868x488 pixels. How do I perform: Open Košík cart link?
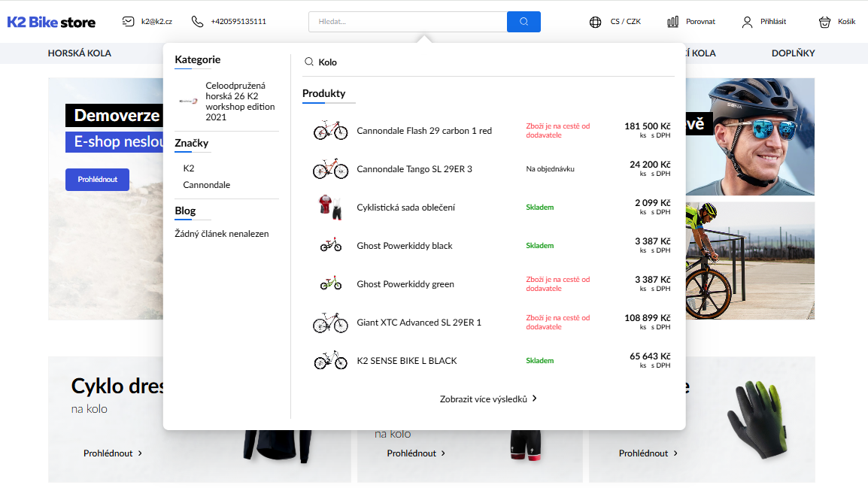pos(846,22)
